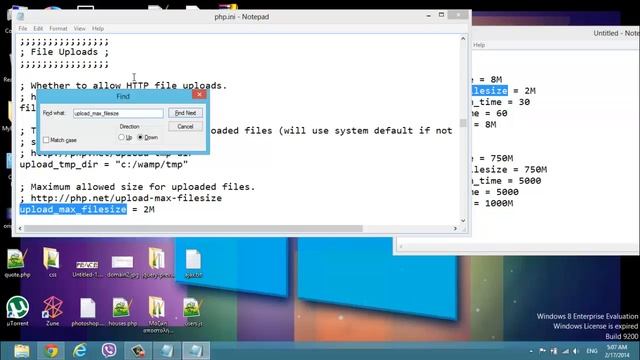The height and width of the screenshot is (360, 640).
Task: Click the ENG input language indicator
Action: pyautogui.click(x=592, y=351)
